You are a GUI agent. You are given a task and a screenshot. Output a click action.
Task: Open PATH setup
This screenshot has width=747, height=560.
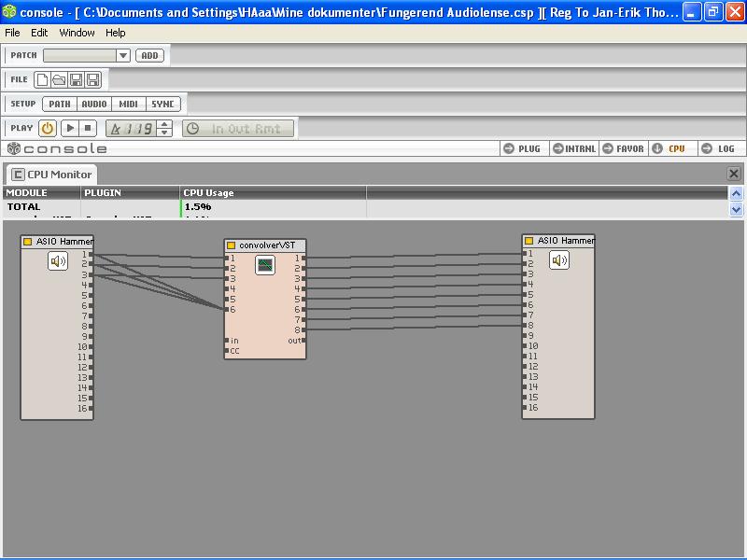coord(60,104)
